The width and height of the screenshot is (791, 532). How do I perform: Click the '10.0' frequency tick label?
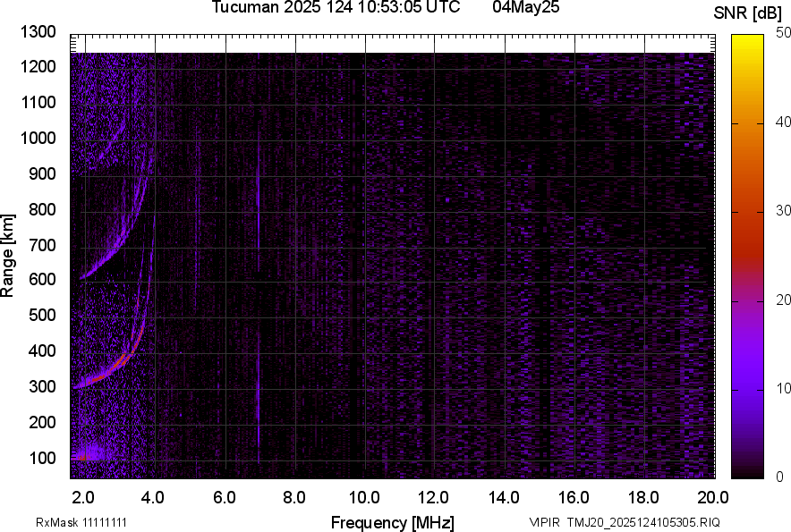point(364,497)
